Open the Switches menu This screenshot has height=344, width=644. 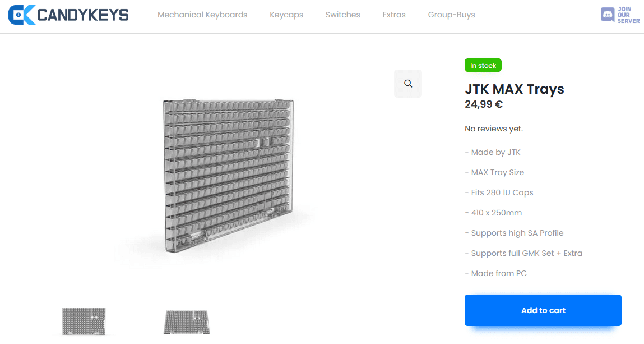[x=343, y=15]
